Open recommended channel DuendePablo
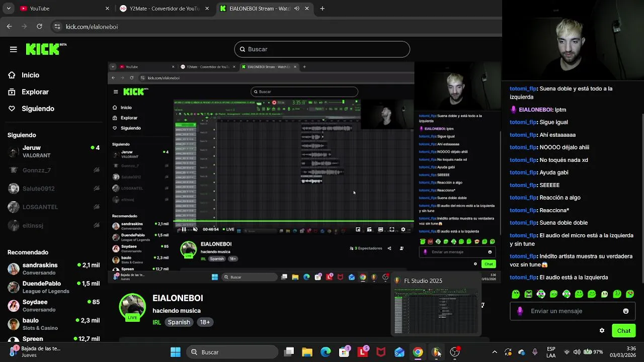644x362 pixels. click(x=54, y=287)
